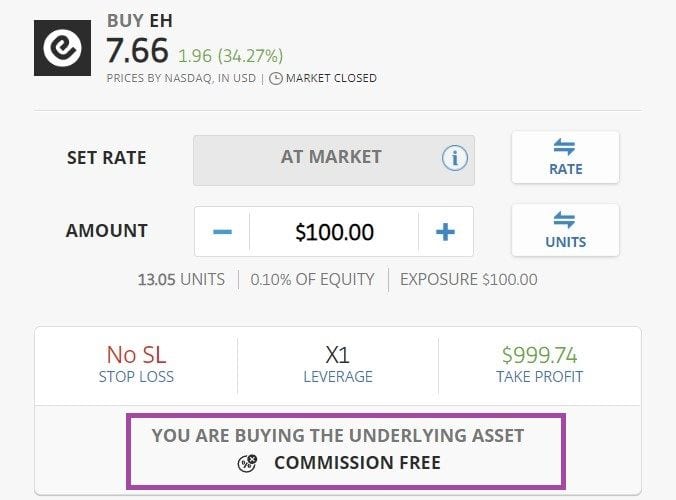The image size is (676, 500).
Task: Click 'You are buying the underlying asset' notice
Action: pos(338,436)
